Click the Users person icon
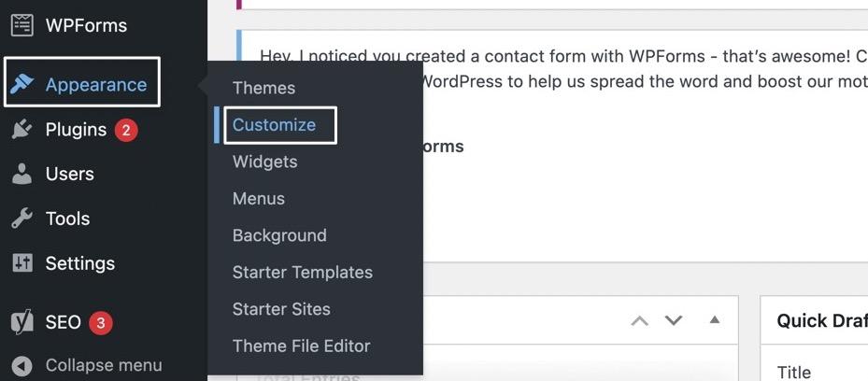Image resolution: width=868 pixels, height=381 pixels. pos(22,174)
